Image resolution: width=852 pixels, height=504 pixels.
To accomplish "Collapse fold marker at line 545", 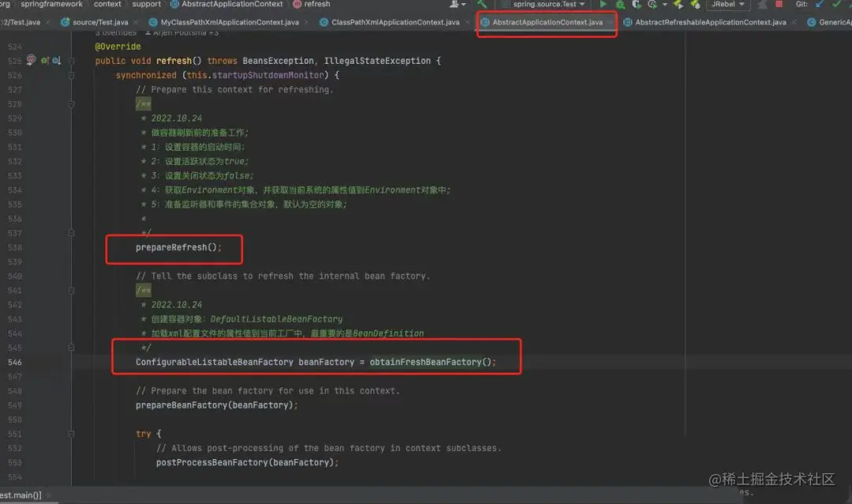I will pyautogui.click(x=71, y=348).
